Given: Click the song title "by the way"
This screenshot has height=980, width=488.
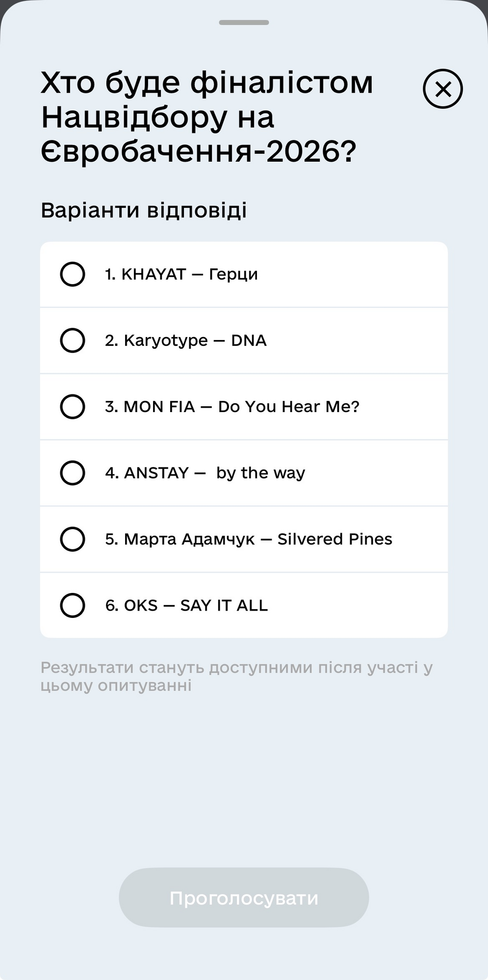Looking at the screenshot, I should (x=260, y=473).
